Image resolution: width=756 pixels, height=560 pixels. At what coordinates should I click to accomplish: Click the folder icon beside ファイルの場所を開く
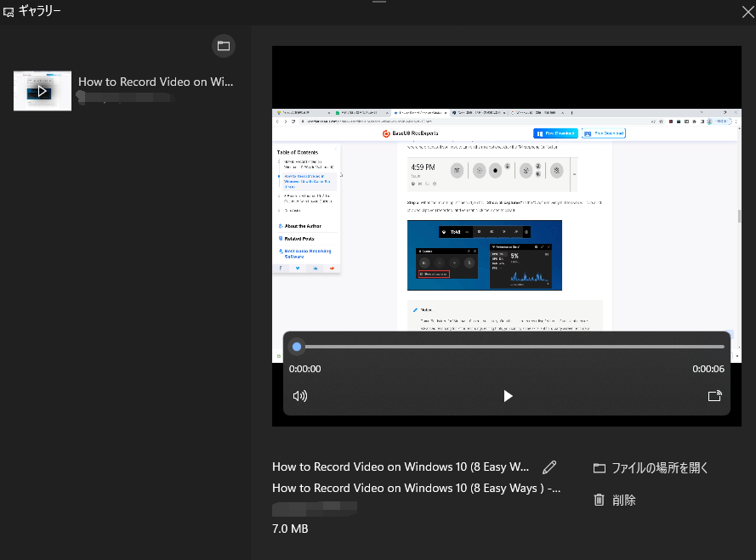599,467
